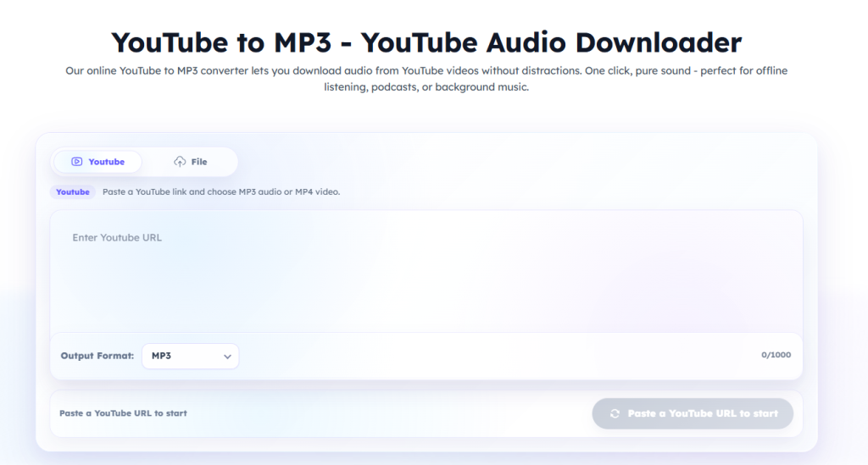Click the hint Paste a YouTube link and choose MP3
868x465 pixels.
(221, 192)
